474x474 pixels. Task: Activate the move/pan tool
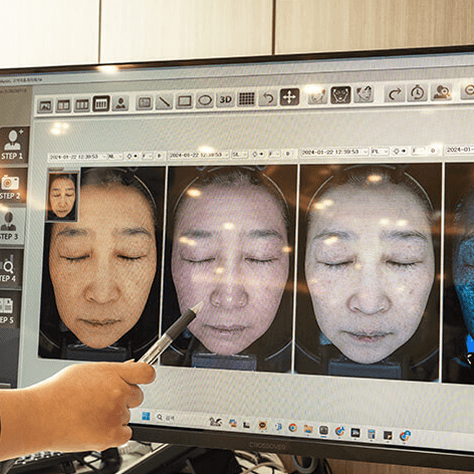click(x=289, y=97)
